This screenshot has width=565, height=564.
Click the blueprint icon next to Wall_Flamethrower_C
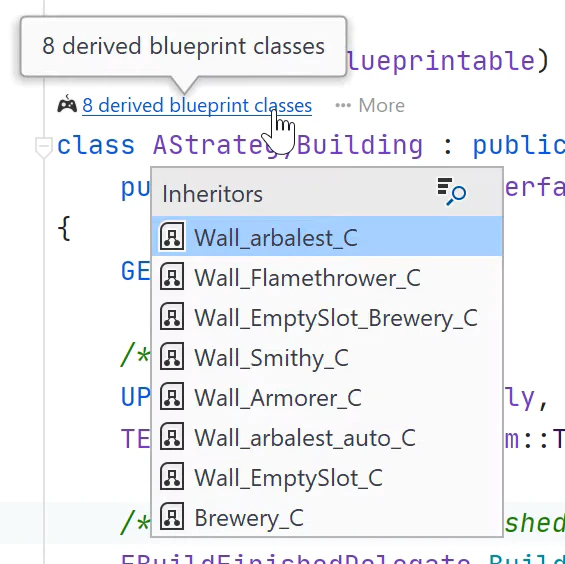172,276
